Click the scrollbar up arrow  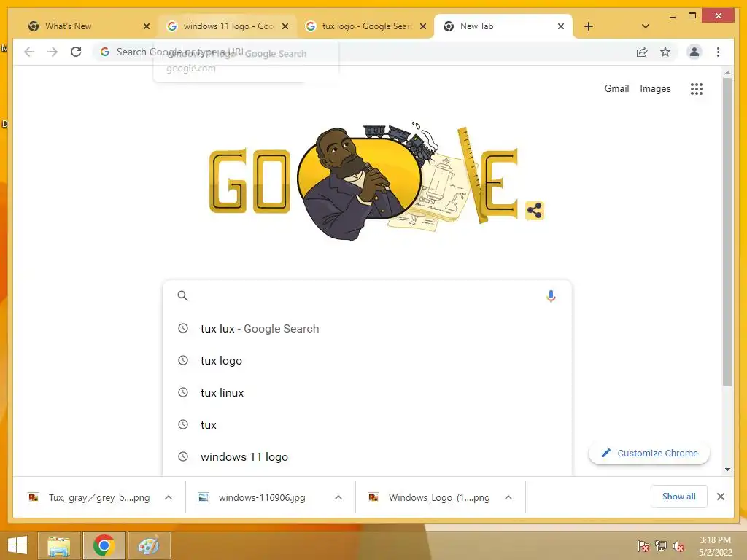[x=727, y=72]
